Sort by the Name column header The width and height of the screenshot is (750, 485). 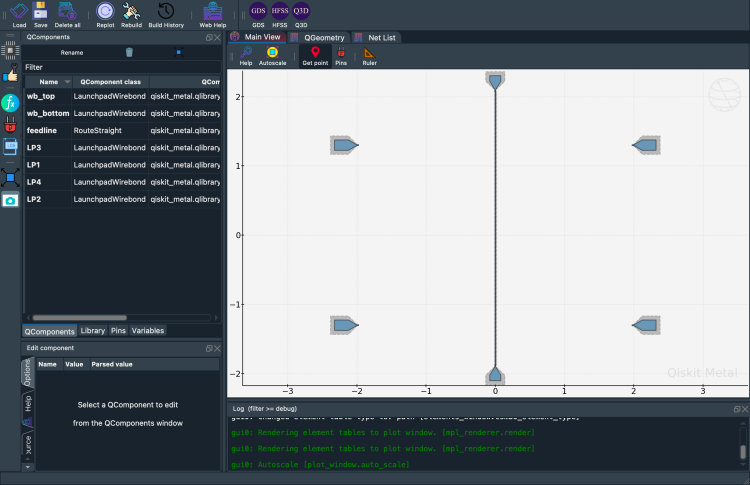coord(48,82)
